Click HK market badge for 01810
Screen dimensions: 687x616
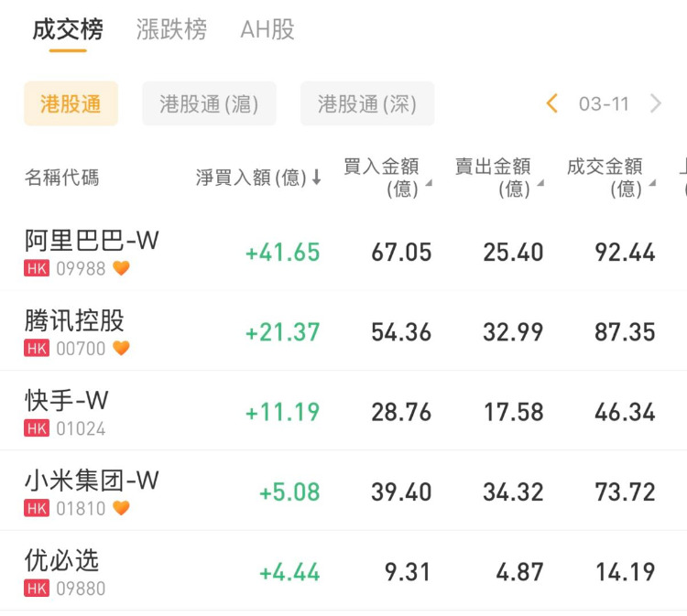point(37,508)
